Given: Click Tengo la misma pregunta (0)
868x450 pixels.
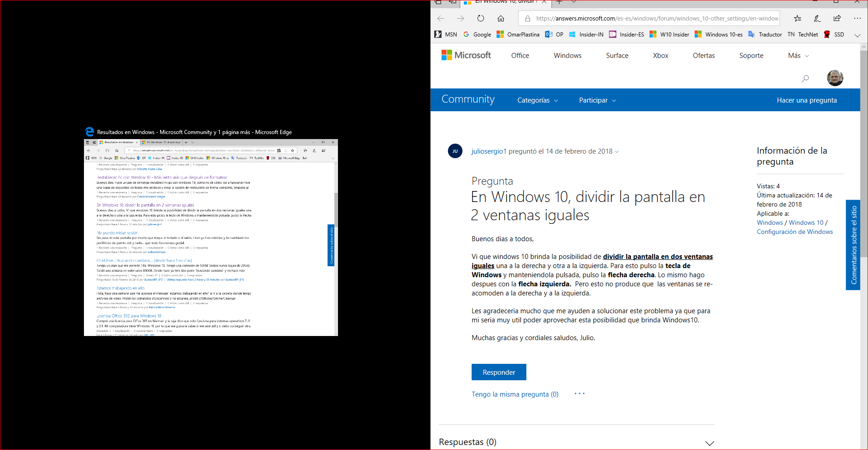Looking at the screenshot, I should pos(515,394).
